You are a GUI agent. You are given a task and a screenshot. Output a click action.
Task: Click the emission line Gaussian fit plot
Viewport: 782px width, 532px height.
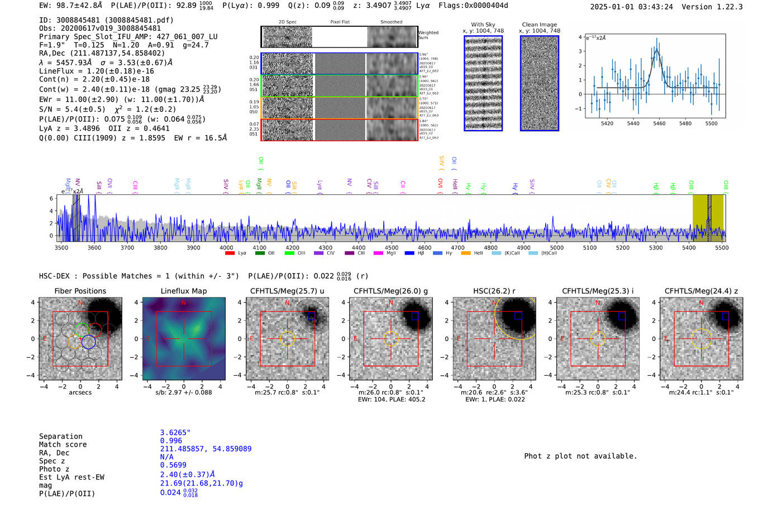coord(655,76)
